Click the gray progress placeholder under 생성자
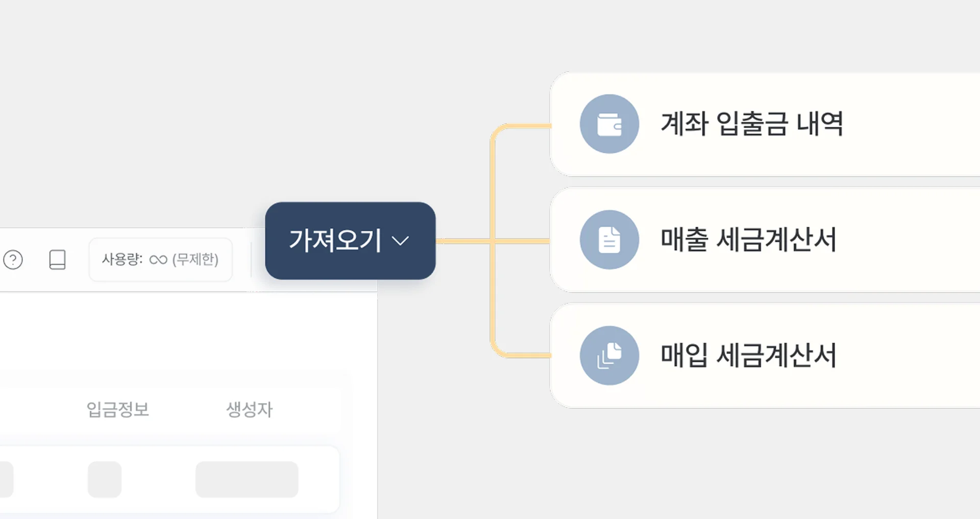Screen dimensions: 980x519 [247, 479]
